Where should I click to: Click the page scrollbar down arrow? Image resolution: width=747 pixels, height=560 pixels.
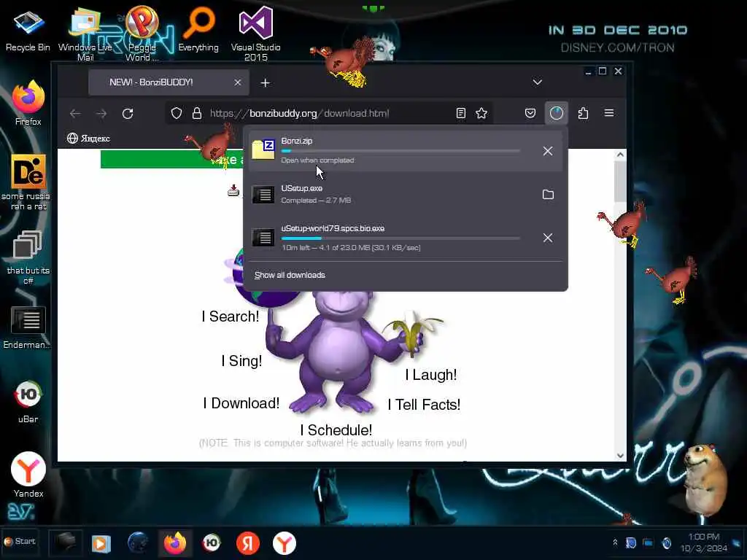coord(620,456)
